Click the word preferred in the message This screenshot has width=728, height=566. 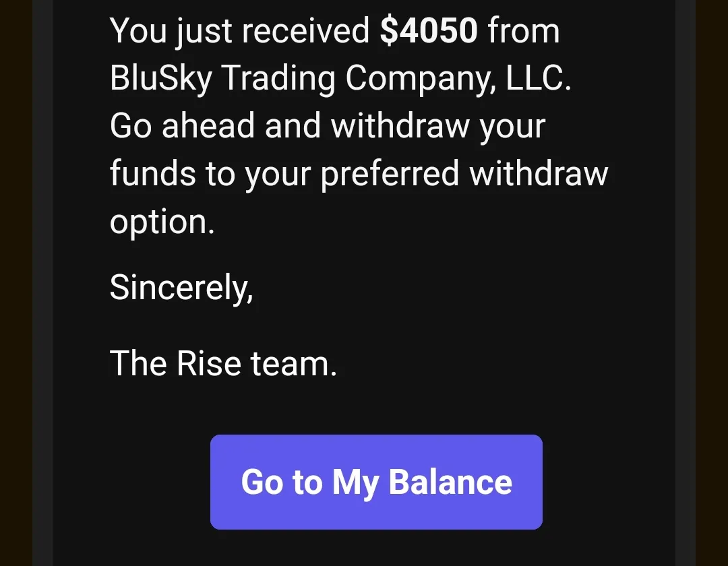[x=390, y=174]
